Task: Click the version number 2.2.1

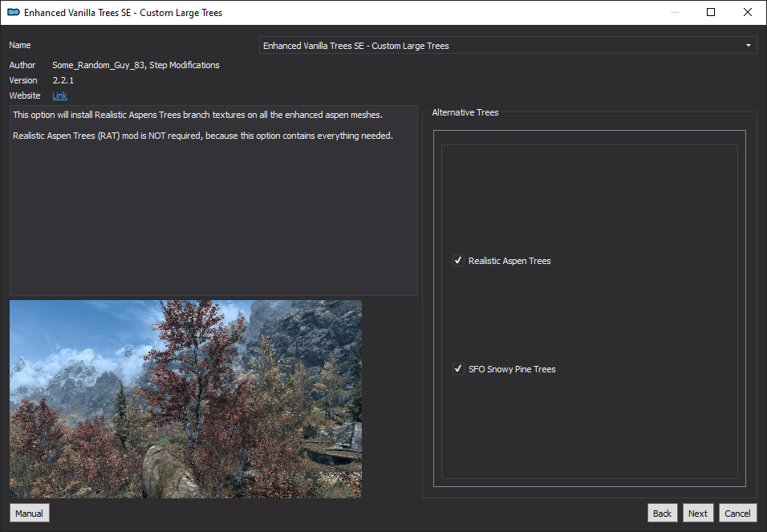Action: [x=63, y=80]
